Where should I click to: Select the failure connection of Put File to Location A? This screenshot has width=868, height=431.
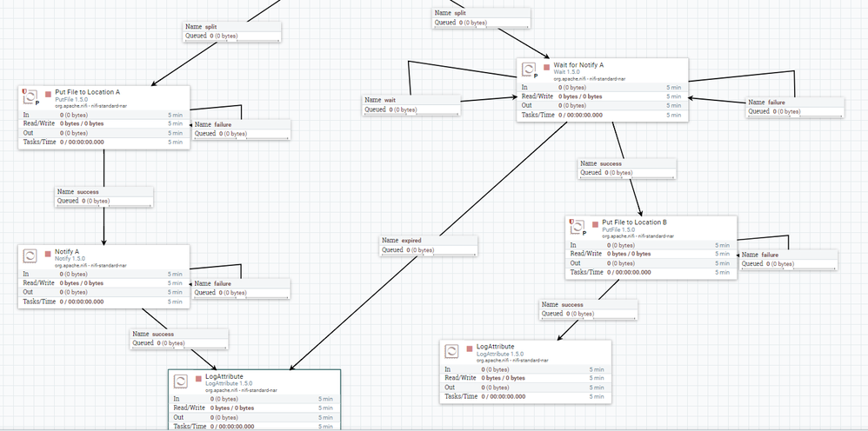242,129
